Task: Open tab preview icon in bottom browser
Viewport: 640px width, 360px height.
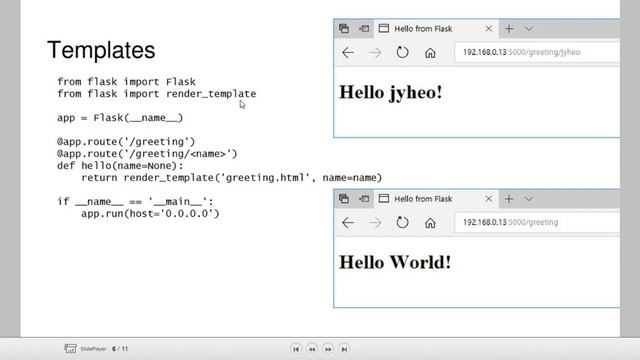Action: [x=344, y=199]
